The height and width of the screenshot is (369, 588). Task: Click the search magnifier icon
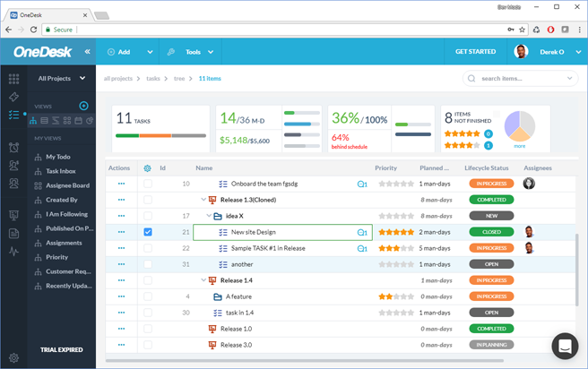click(471, 78)
